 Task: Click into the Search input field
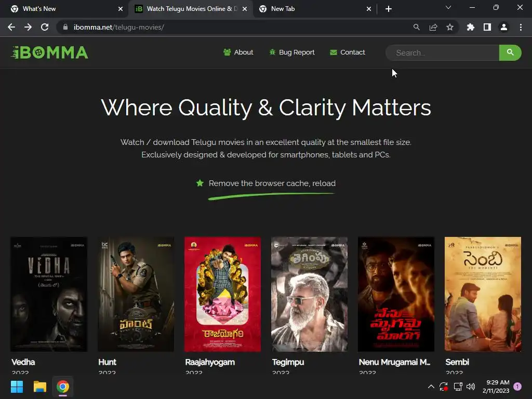click(442, 53)
